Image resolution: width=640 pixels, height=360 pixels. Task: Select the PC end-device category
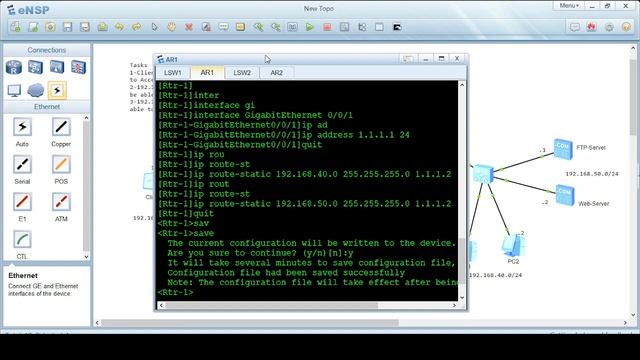[14, 90]
